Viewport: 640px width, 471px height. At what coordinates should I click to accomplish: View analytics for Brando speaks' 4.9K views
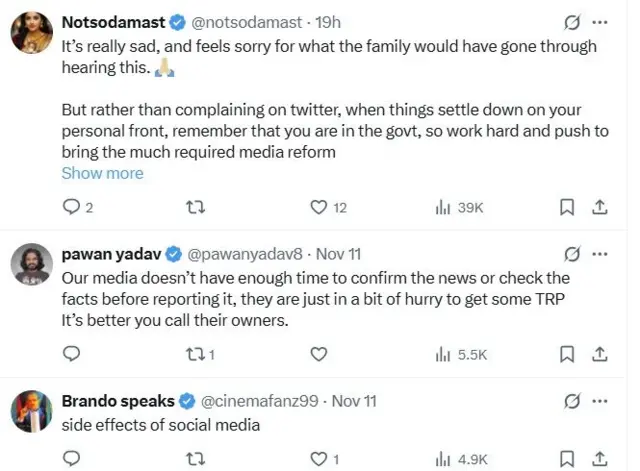click(x=461, y=459)
